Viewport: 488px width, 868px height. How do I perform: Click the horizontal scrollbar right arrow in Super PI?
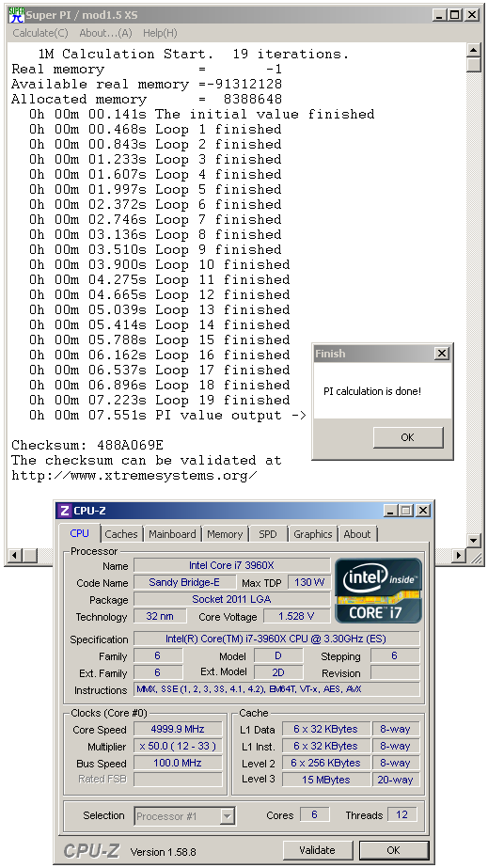pyautogui.click(x=459, y=555)
